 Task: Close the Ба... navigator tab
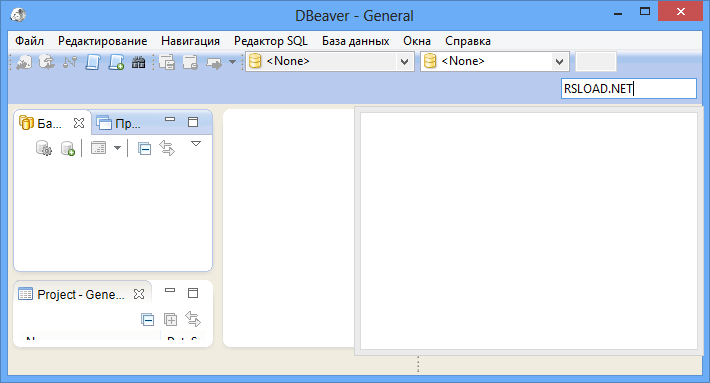79,123
